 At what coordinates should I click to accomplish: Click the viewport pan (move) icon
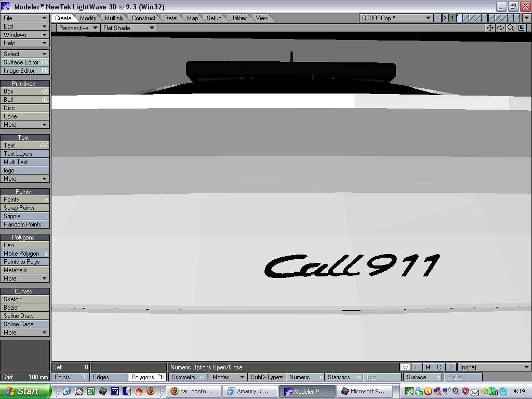490,28
